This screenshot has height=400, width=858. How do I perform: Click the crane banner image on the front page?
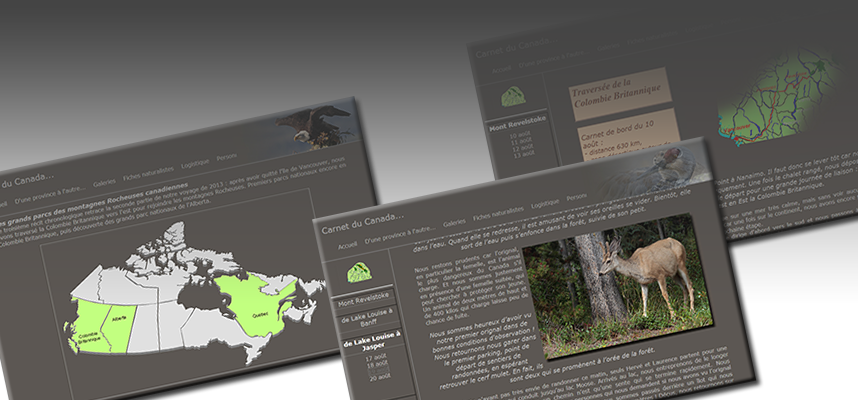[x=652, y=171]
